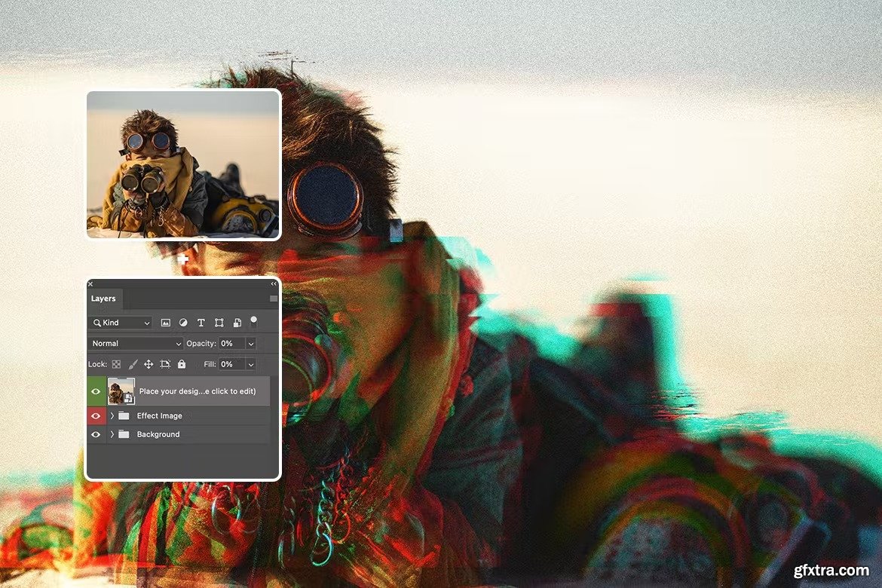Open the Normal blend mode dropdown
This screenshot has width=882, height=588.
(136, 344)
